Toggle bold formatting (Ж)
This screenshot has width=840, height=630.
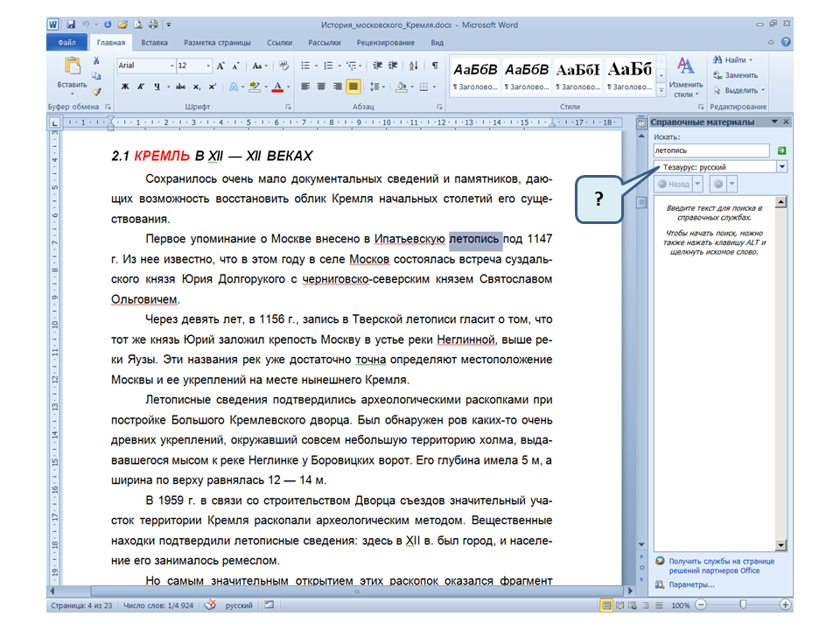point(125,87)
